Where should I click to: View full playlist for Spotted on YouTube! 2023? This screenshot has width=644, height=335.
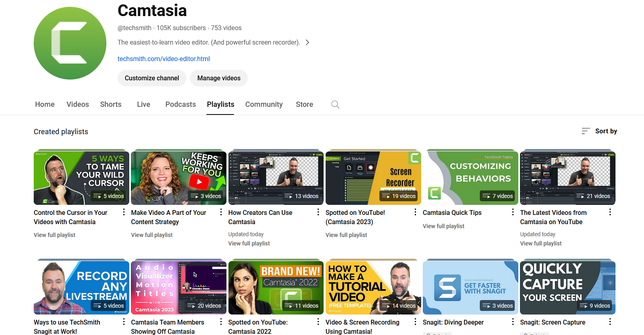point(346,235)
